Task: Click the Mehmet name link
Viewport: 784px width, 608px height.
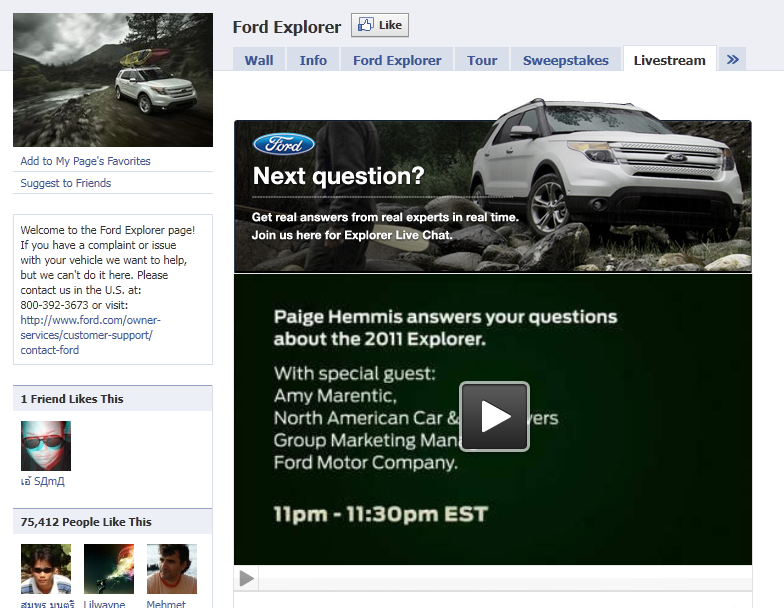Action: [x=166, y=604]
